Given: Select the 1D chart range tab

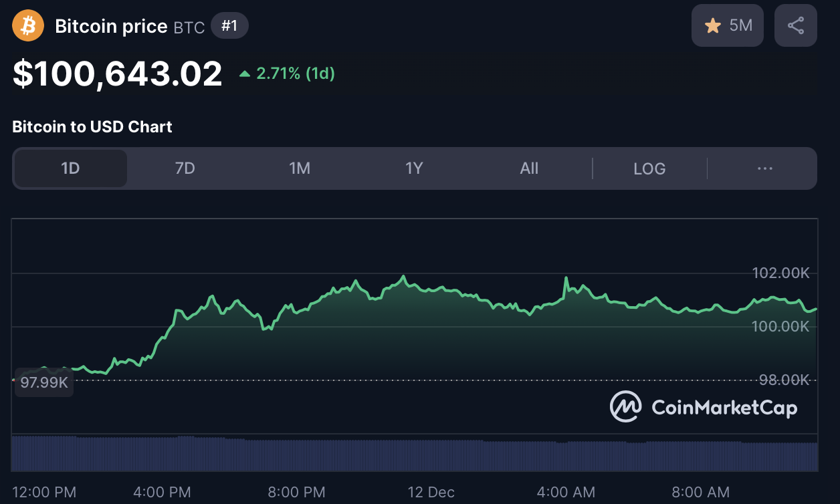Looking at the screenshot, I should pyautogui.click(x=71, y=168).
